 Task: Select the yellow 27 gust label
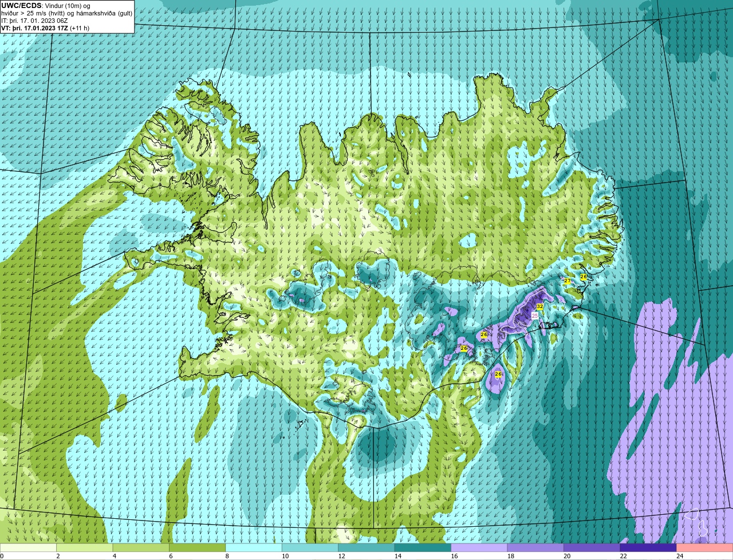pyautogui.click(x=567, y=281)
